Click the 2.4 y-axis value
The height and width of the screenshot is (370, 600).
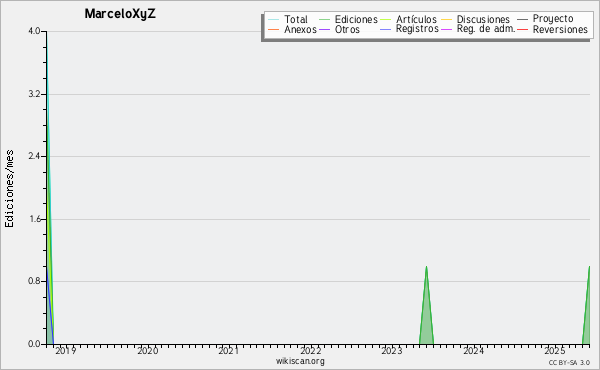34,156
